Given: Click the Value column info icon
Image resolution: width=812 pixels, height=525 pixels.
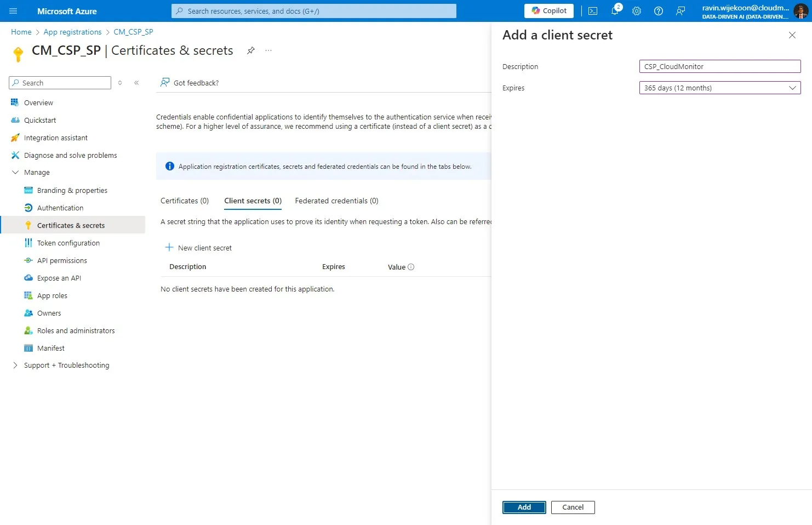Looking at the screenshot, I should pyautogui.click(x=411, y=267).
